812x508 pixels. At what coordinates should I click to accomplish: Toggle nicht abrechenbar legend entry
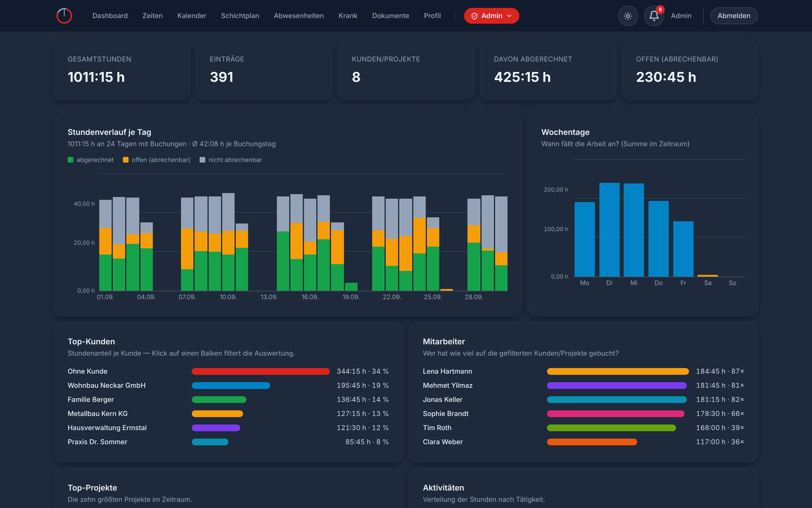click(231, 160)
